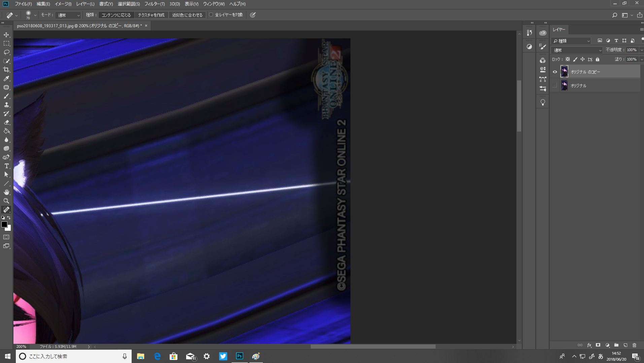Open the ファイル menu
644x363 pixels.
tap(23, 4)
